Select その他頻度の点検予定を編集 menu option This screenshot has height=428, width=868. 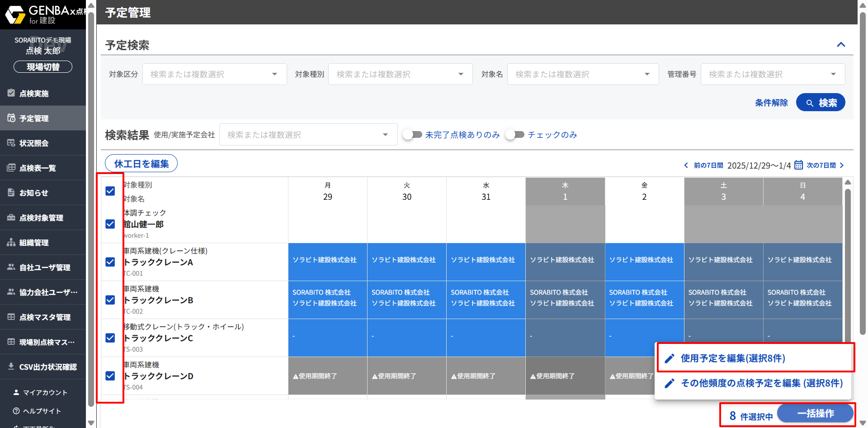coord(761,383)
